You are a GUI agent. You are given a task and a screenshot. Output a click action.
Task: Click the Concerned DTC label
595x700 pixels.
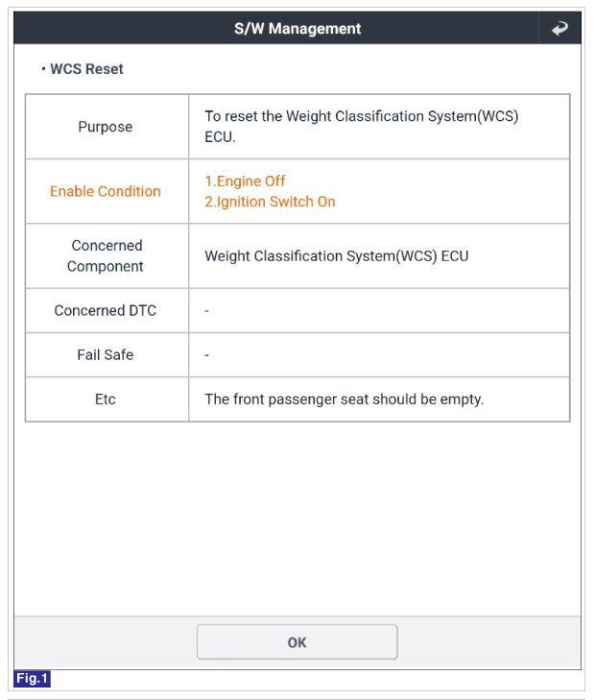pyautogui.click(x=106, y=310)
